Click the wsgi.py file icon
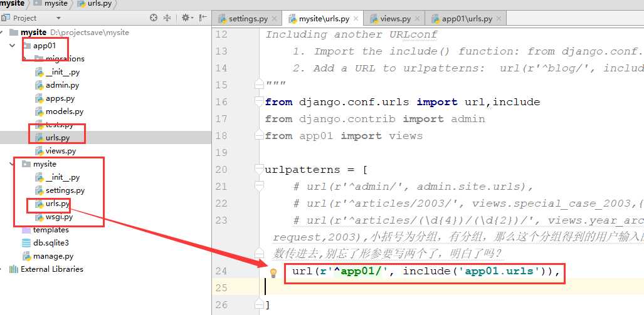Viewport: 644px width, 315px height. coord(40,217)
